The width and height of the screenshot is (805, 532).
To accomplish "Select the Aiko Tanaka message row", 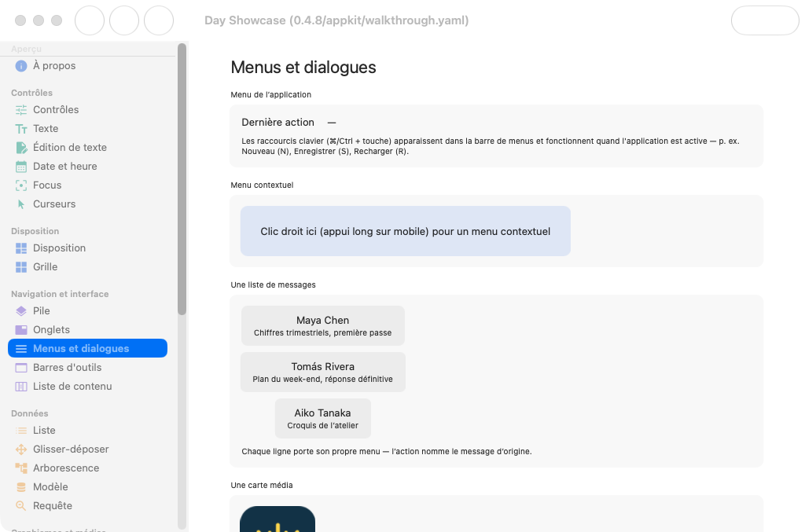I will 323,419.
